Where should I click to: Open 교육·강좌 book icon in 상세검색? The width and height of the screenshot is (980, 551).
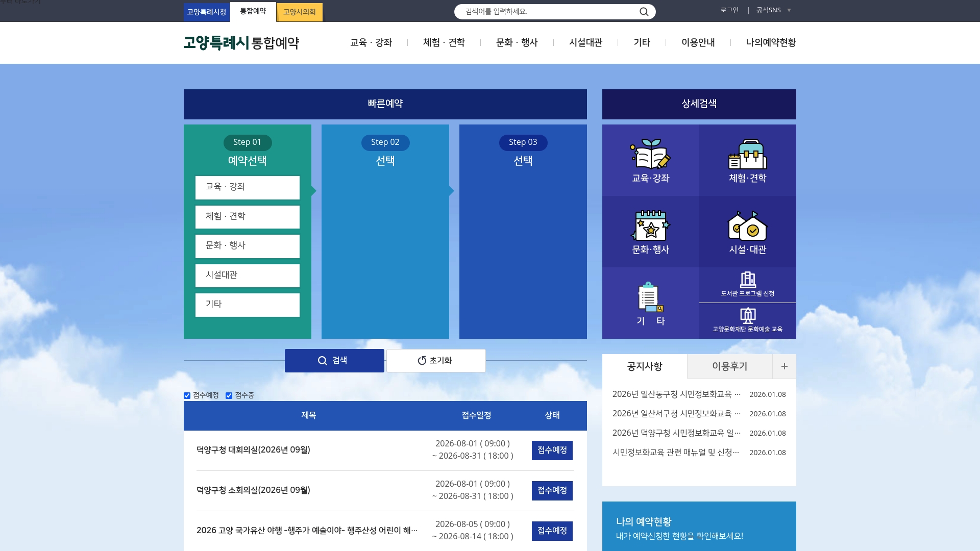click(x=650, y=154)
